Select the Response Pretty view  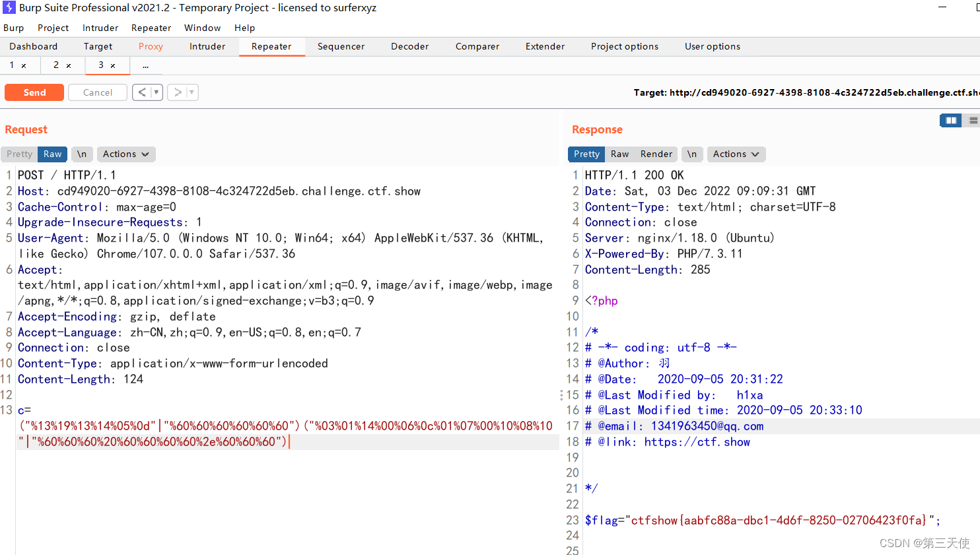(586, 154)
